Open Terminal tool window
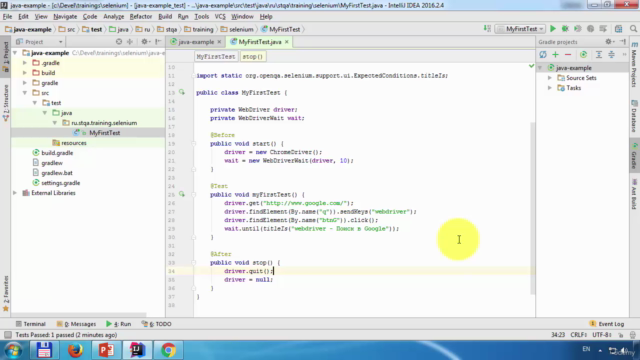The height and width of the screenshot is (360, 640). [x=31, y=324]
